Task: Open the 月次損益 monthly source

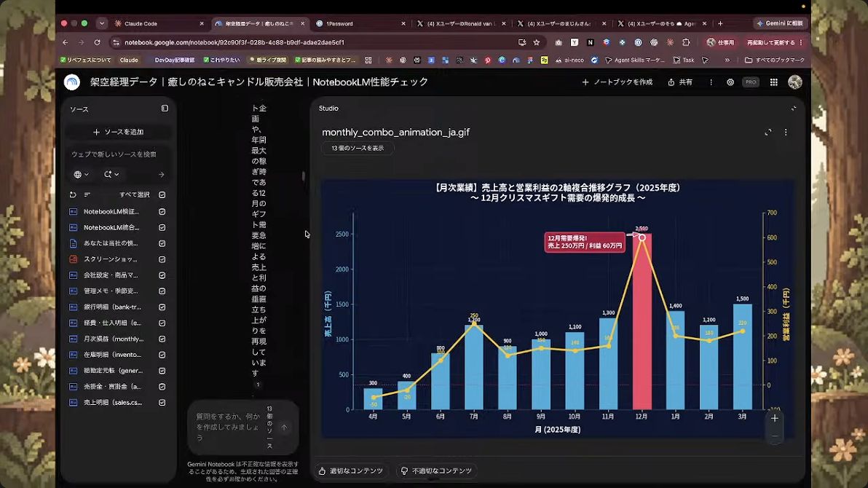Action: click(x=114, y=339)
